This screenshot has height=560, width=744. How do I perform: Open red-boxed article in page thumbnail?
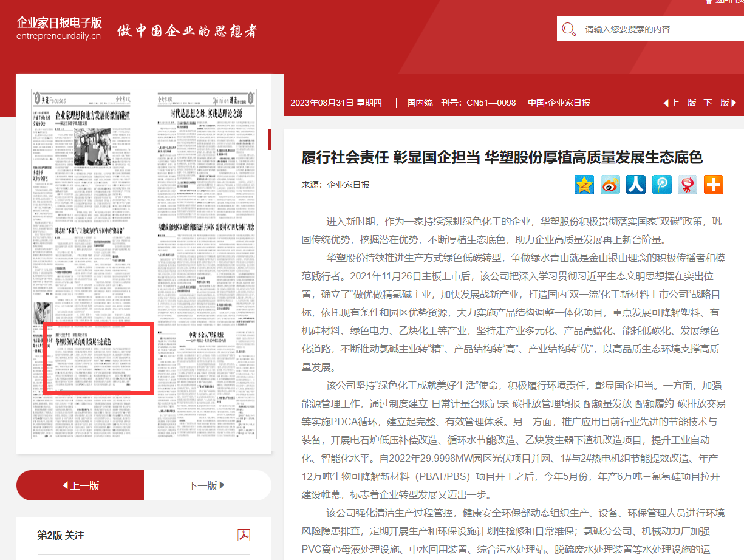(x=97, y=358)
